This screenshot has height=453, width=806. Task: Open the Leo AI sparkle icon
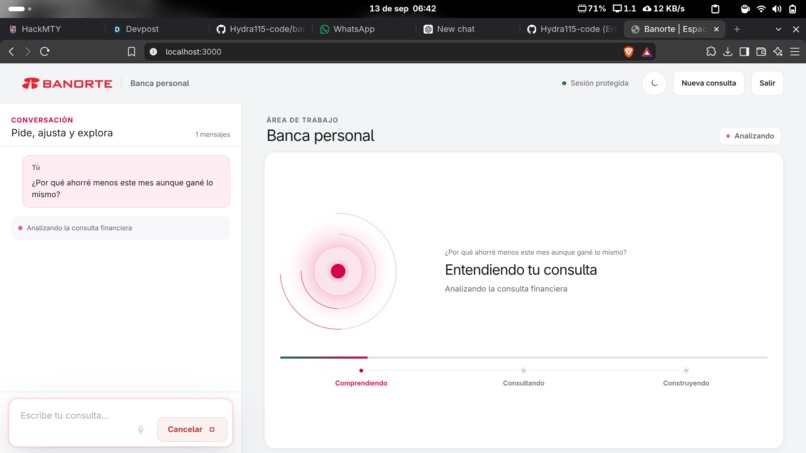[x=778, y=51]
